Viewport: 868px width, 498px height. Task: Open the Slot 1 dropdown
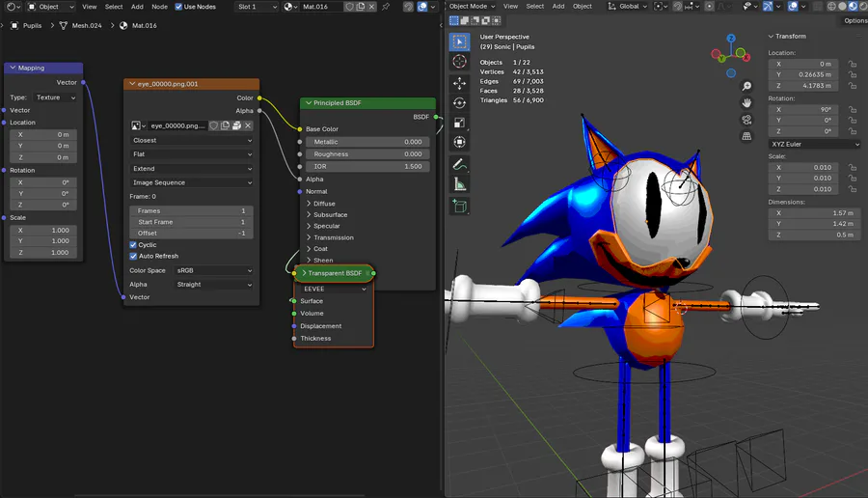coord(257,7)
